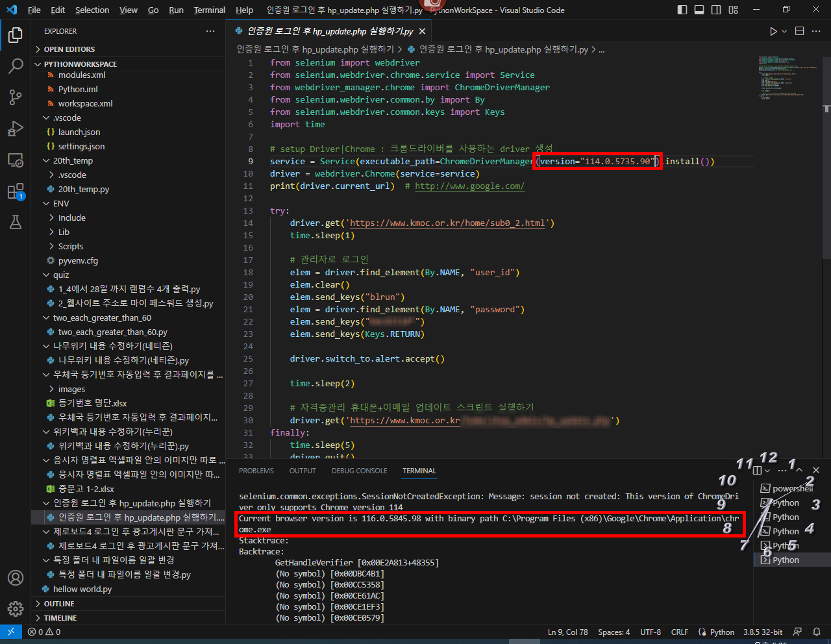Open editor More Actions ellipsis

(816, 31)
